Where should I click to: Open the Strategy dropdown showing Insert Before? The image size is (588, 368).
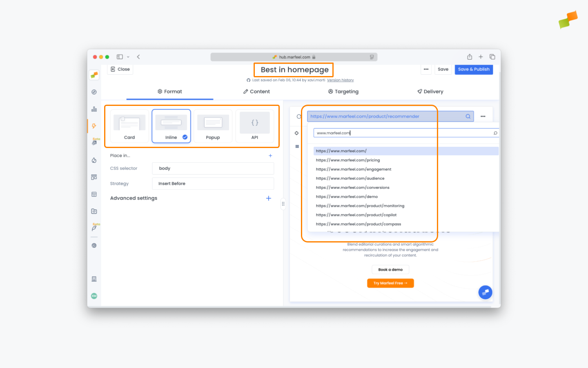click(213, 183)
